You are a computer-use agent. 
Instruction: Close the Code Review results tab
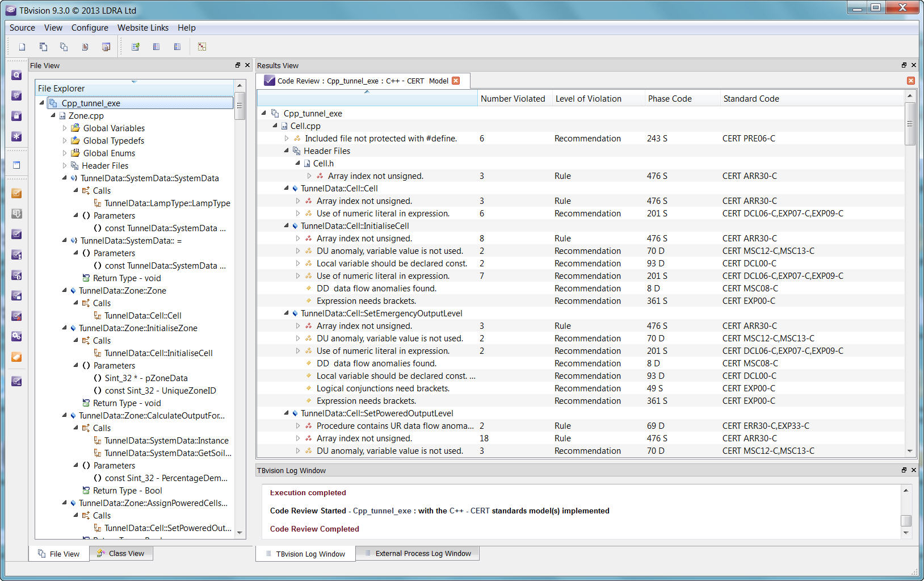click(456, 81)
